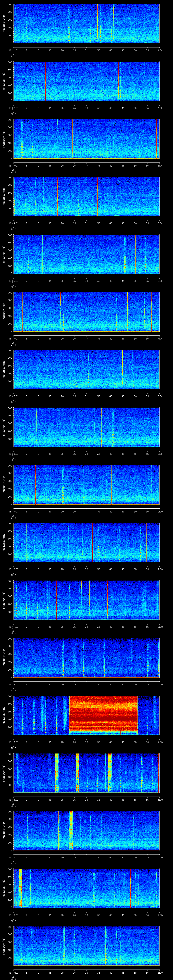Viewport: 173px width, 980px height.
Task: Click the spectrogram panel starting at 18:12:00
Action: [x=86, y=657]
